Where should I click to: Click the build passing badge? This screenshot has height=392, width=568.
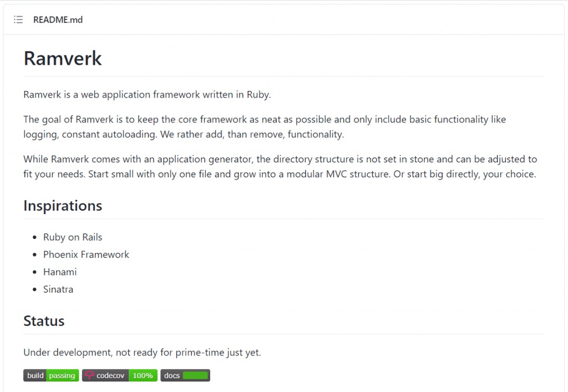coord(51,375)
